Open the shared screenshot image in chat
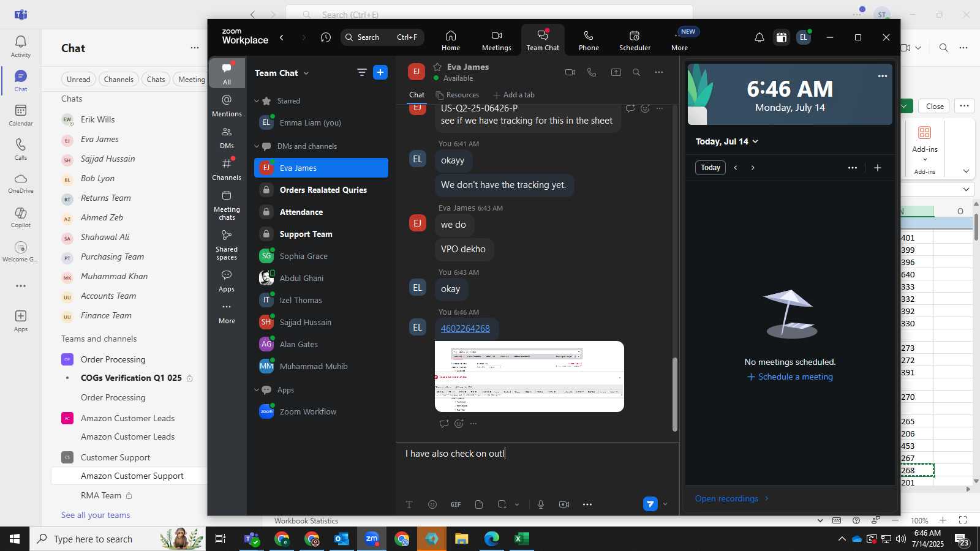Image resolution: width=980 pixels, height=551 pixels. point(529,377)
